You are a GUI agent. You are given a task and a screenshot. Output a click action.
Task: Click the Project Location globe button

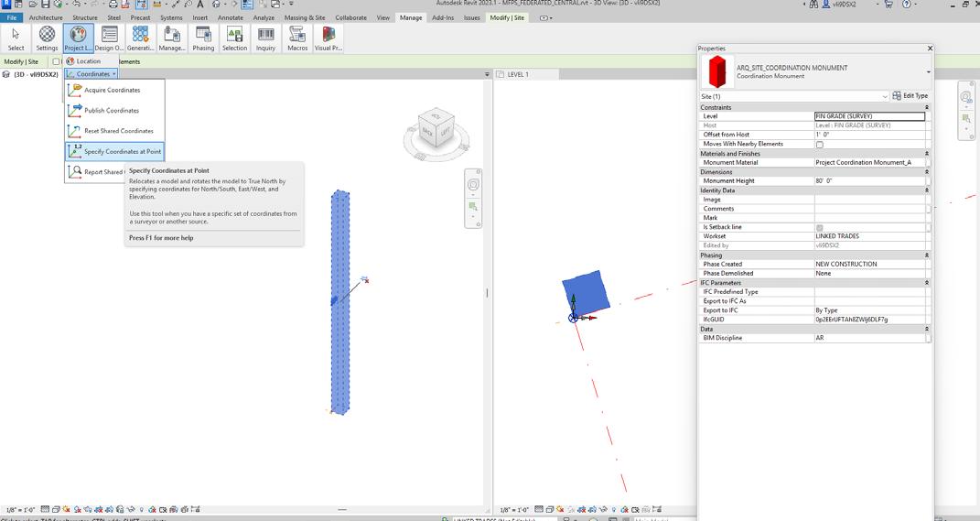(78, 38)
